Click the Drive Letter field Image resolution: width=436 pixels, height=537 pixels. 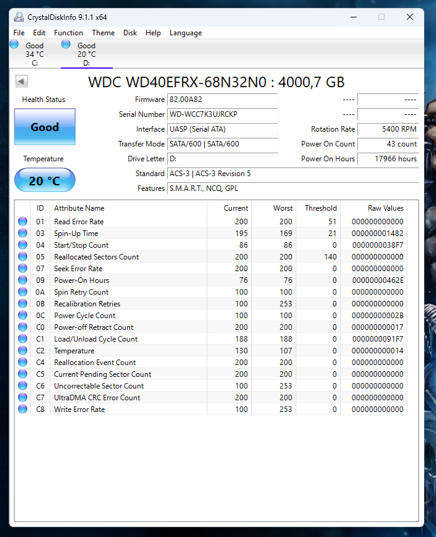click(222, 159)
